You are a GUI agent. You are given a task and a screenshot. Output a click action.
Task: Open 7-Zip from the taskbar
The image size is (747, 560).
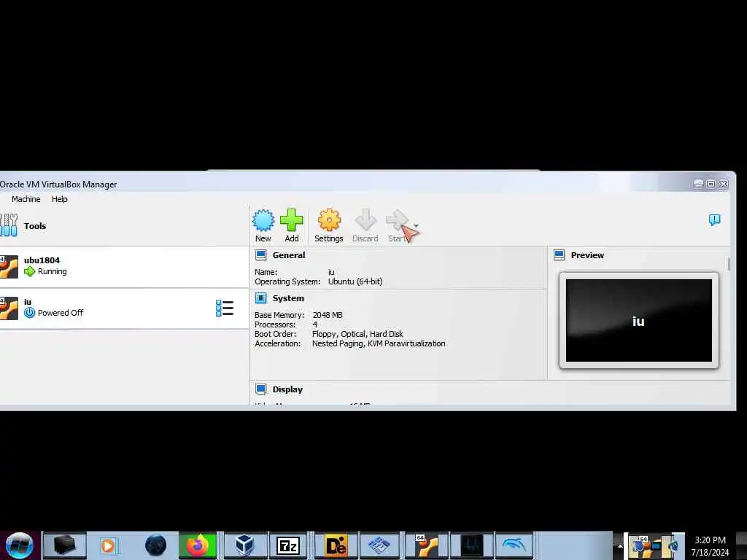click(288, 545)
